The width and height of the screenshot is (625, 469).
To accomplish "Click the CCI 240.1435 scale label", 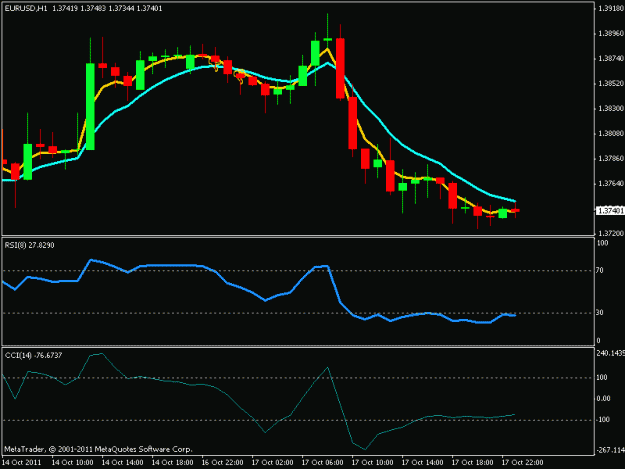I will (611, 353).
